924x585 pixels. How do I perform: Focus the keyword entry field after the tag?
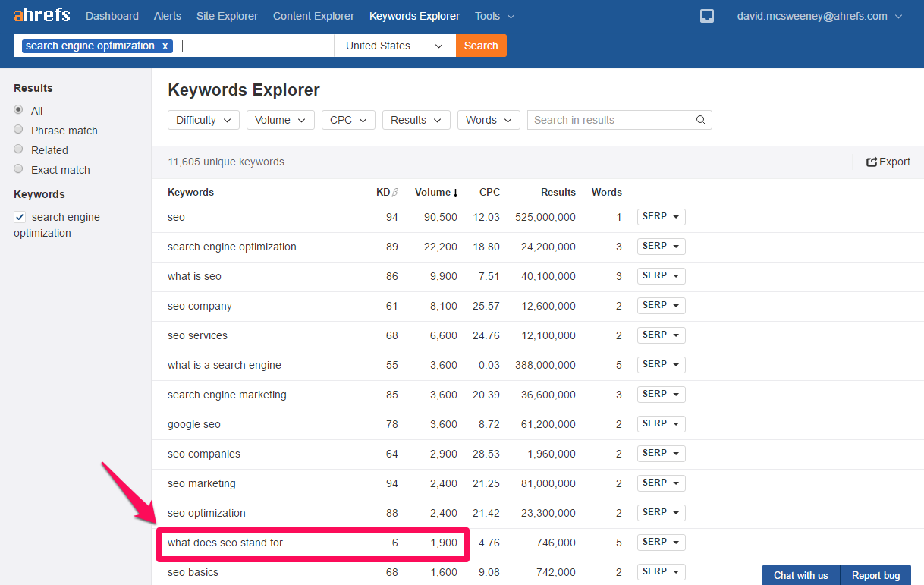tap(256, 46)
